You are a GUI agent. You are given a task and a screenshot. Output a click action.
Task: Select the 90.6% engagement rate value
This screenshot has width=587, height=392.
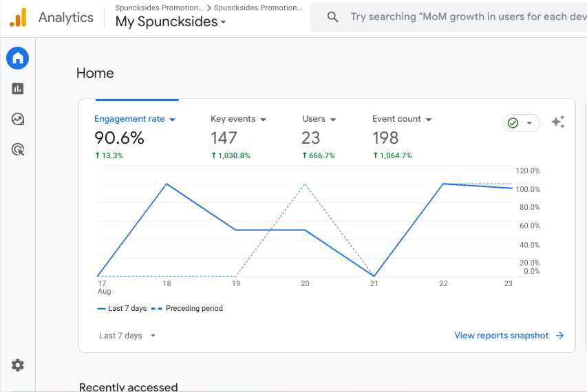tap(119, 138)
